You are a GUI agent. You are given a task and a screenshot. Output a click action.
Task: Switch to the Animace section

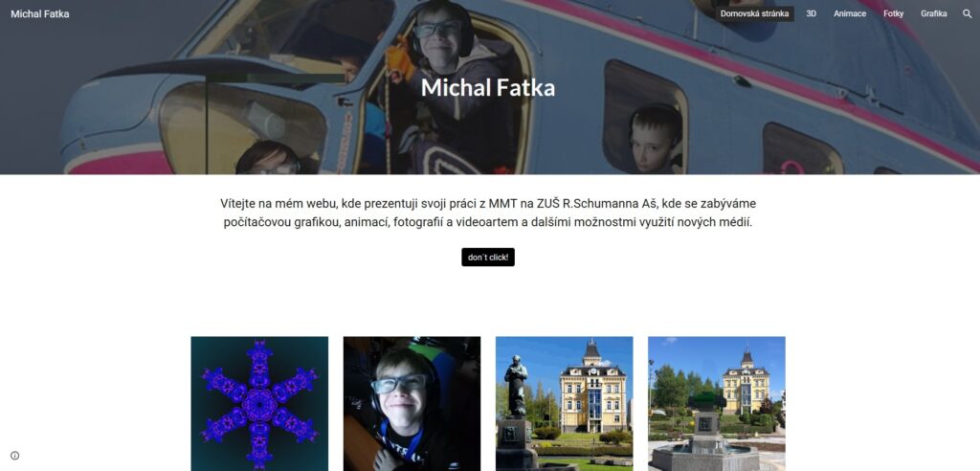point(850,13)
